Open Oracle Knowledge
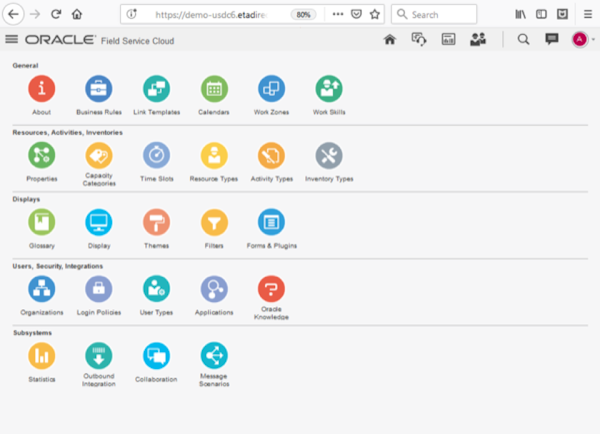This screenshot has height=434, width=600. [x=271, y=289]
